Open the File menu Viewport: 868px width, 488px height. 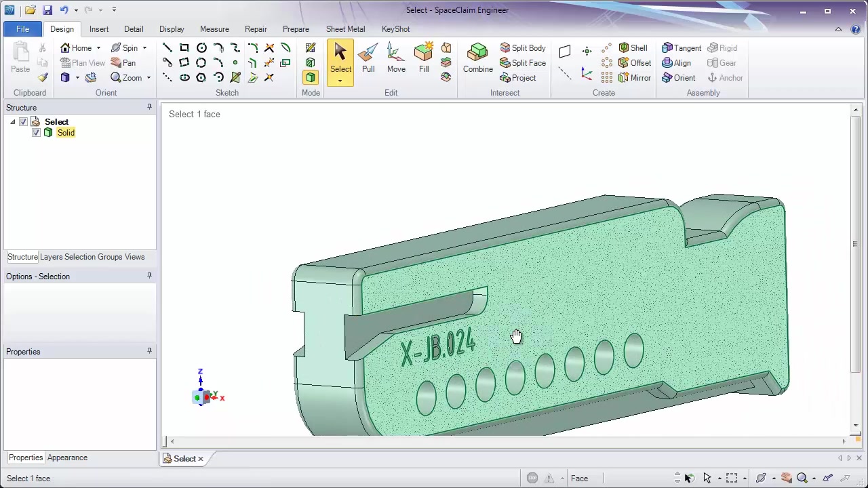(x=22, y=29)
